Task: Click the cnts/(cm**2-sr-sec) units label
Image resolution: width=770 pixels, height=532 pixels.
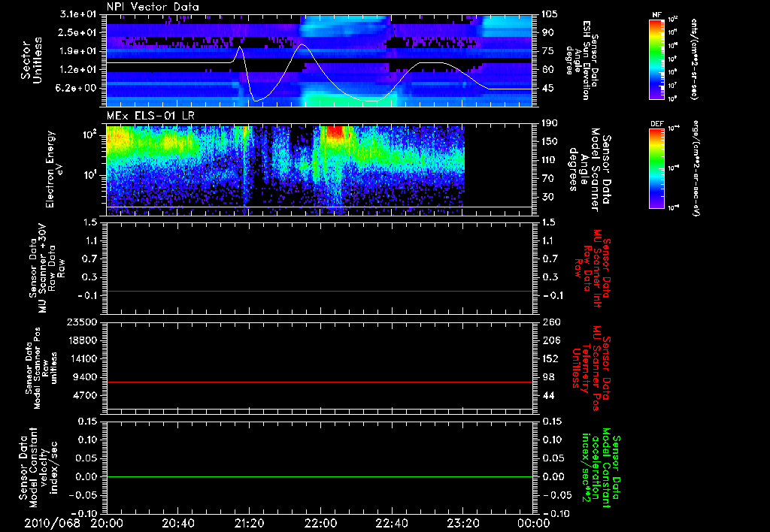Action: (694, 59)
